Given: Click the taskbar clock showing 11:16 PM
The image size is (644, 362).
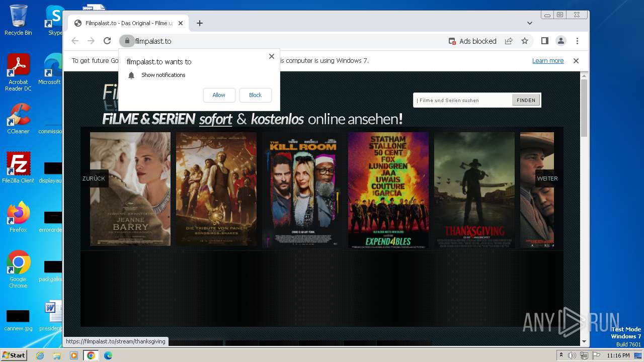Looking at the screenshot, I should tap(618, 355).
